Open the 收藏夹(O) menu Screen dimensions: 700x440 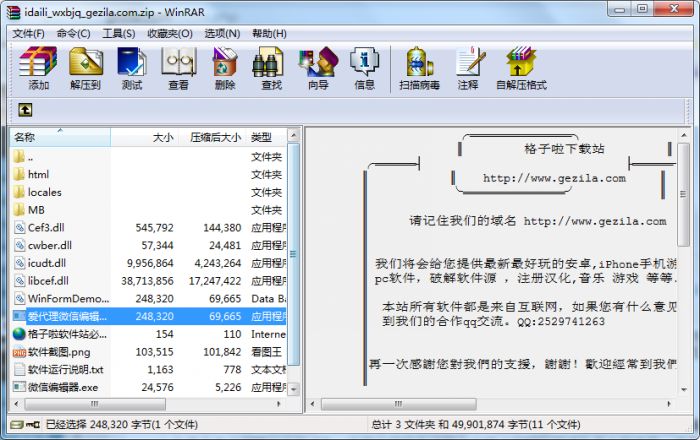pos(170,33)
